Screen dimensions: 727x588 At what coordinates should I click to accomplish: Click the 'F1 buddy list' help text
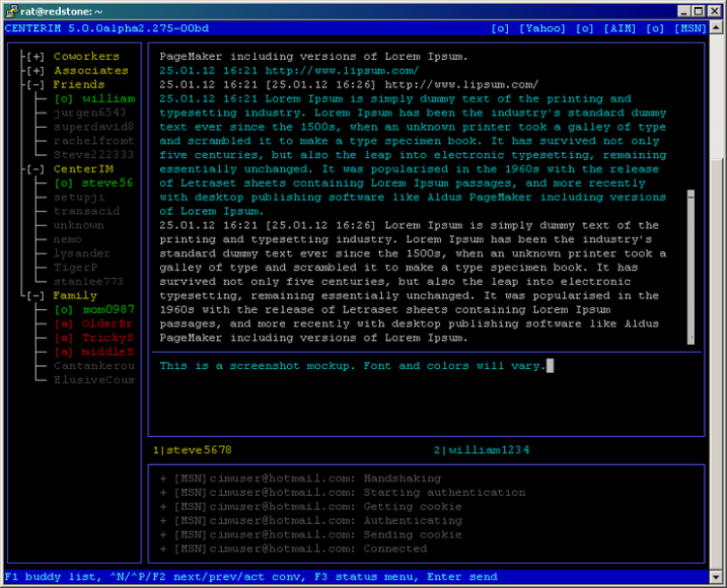[x=51, y=577]
